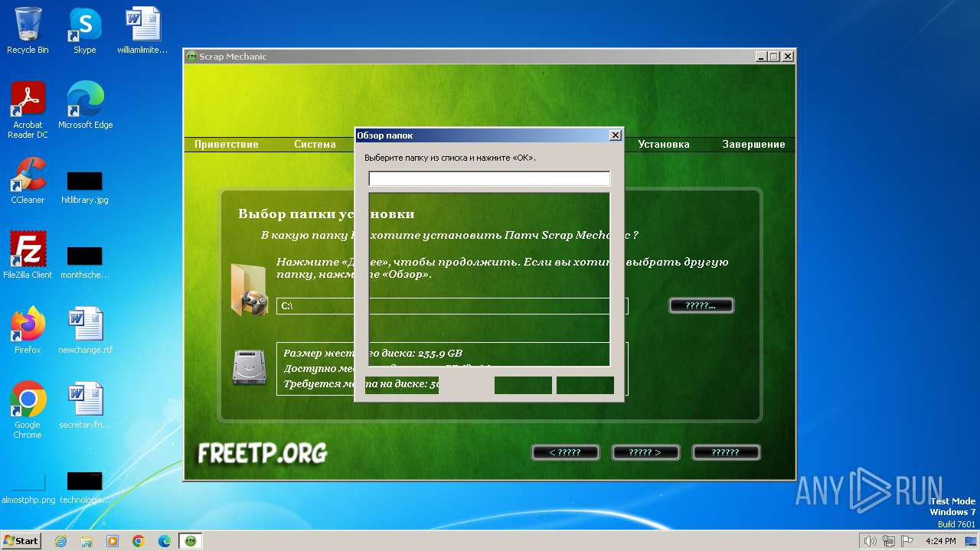Click the Cancel '??????' installer button
980x551 pixels.
[x=725, y=452]
